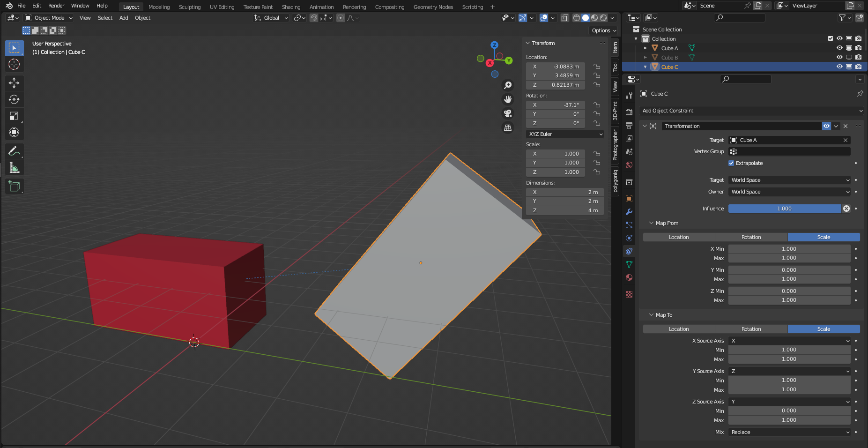Expand Cube A in outliner
Viewport: 868px width, 448px height.
(645, 48)
